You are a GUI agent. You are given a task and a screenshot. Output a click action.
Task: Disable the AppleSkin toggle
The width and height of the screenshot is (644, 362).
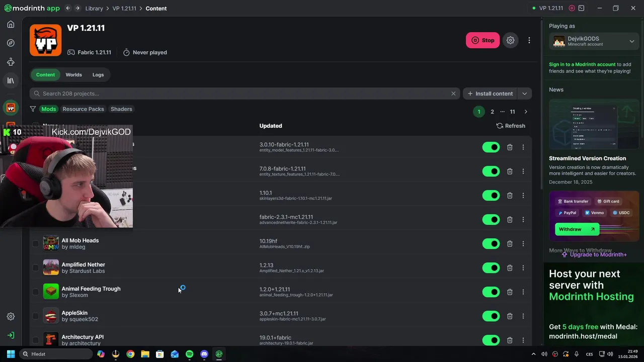coord(491,316)
